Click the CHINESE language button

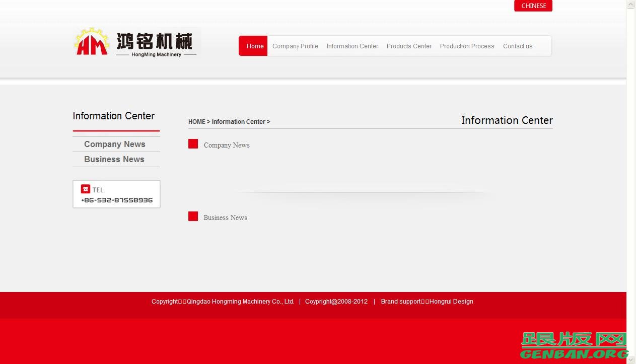533,6
